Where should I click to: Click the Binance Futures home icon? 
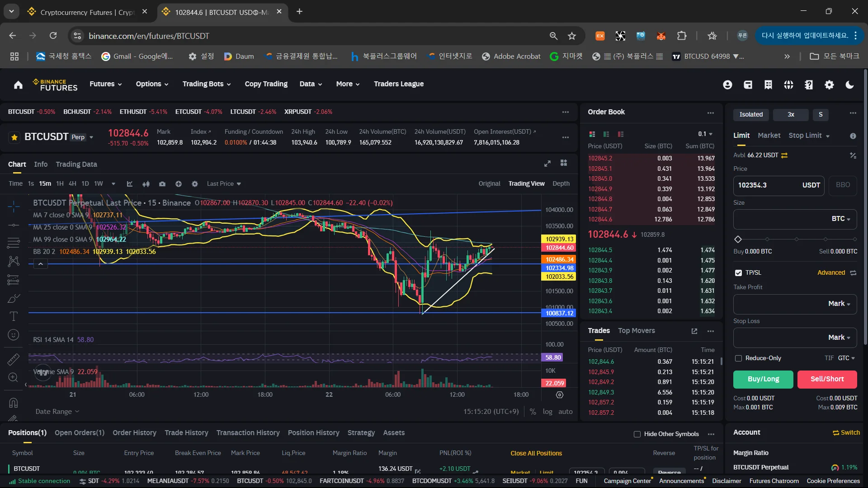pos(18,84)
